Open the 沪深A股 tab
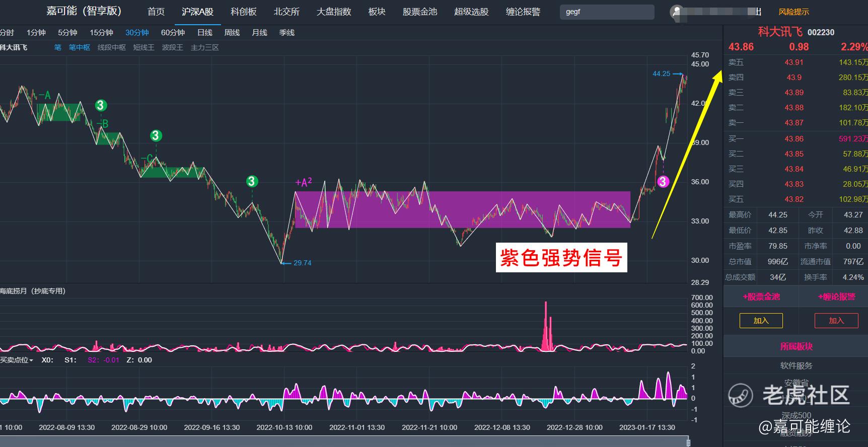Screen dimensions: 868x447 click(197, 12)
